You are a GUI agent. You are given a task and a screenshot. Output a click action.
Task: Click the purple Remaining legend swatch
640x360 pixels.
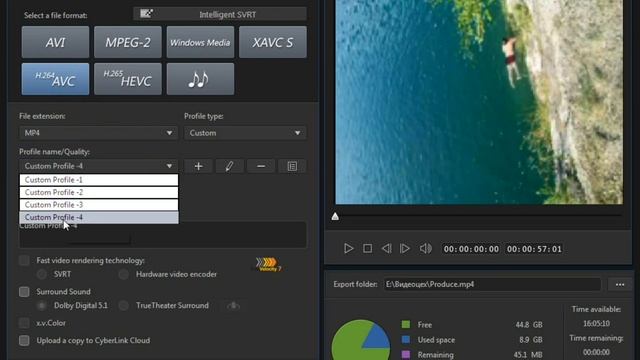(x=406, y=354)
